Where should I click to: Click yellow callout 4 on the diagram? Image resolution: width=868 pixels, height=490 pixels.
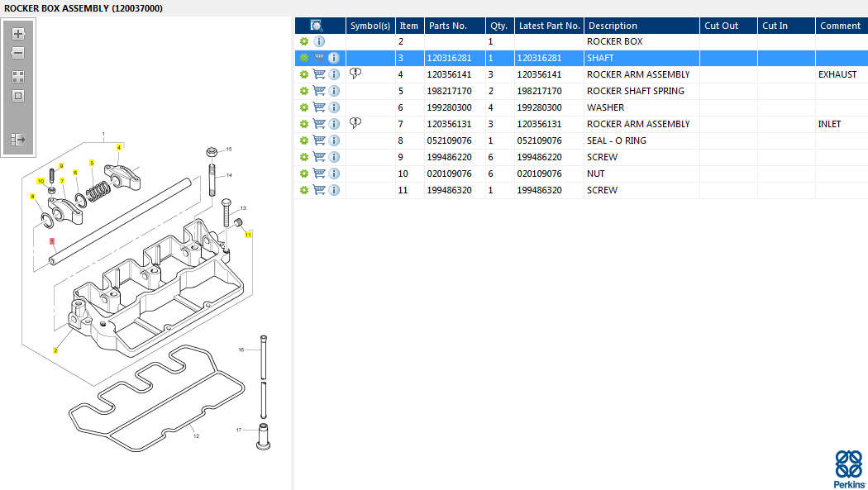click(119, 147)
